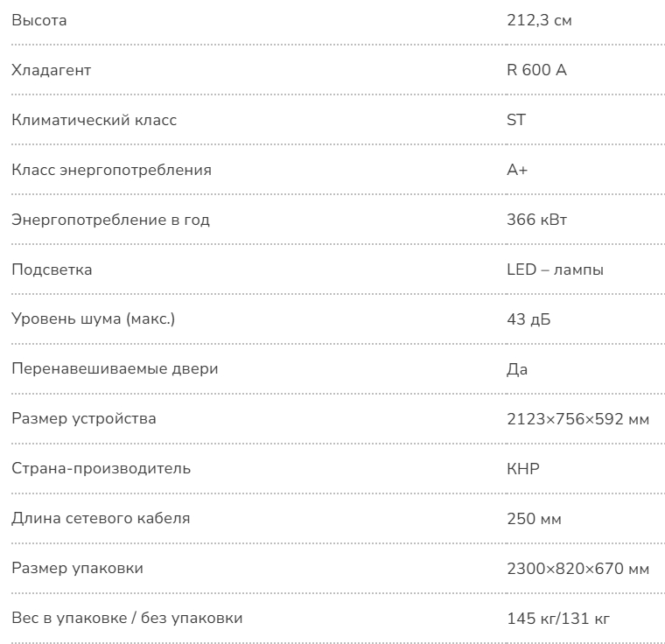Click the "2123×756×592 мм" device size value
The image size is (665, 644).
577,418
